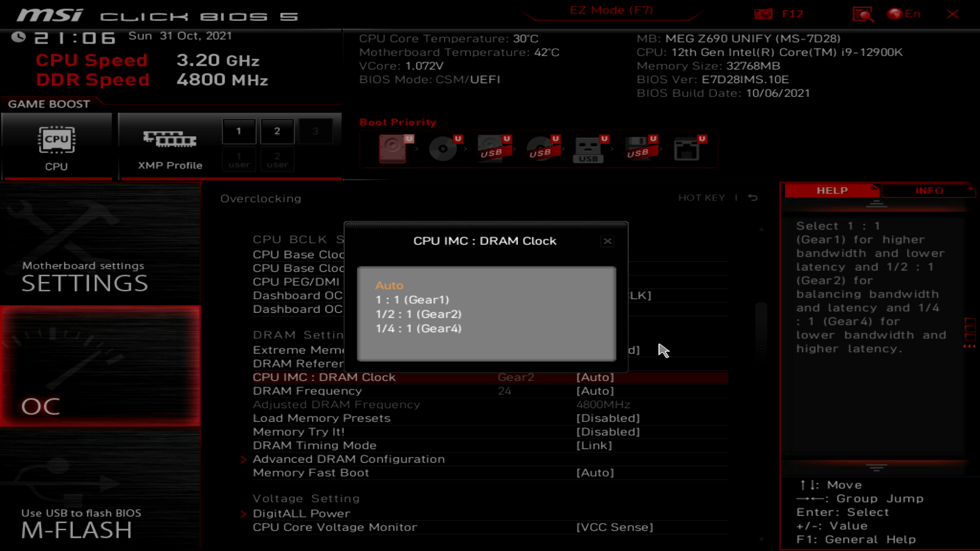Click the F12 screenshot camera icon
The image size is (980, 551).
pyautogui.click(x=763, y=14)
